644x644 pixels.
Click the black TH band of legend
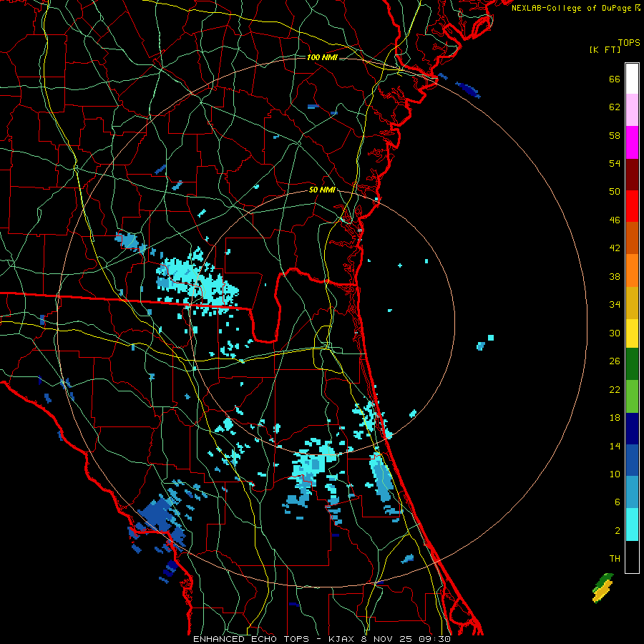coord(632,557)
